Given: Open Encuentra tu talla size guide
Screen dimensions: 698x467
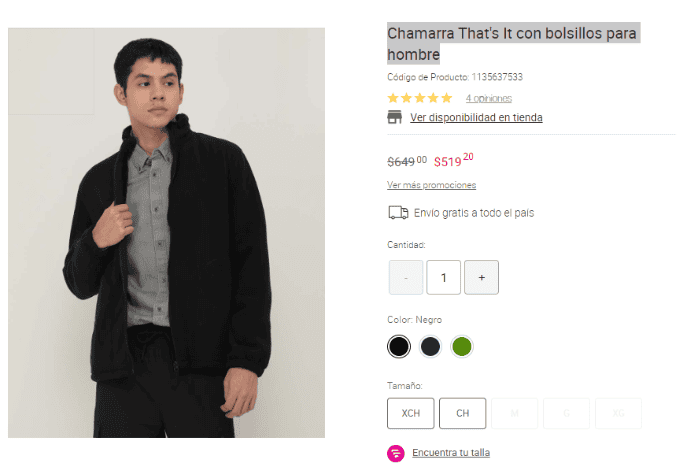Looking at the screenshot, I should pyautogui.click(x=451, y=452).
